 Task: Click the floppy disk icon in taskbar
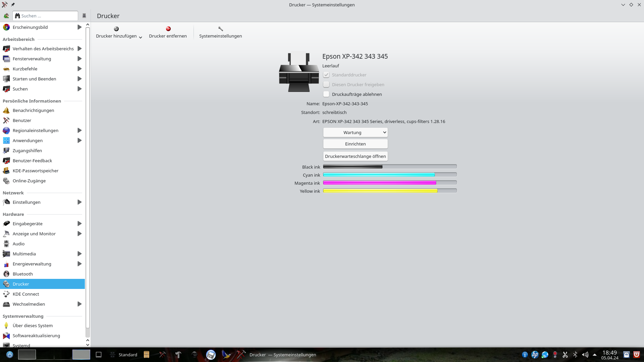pyautogui.click(x=211, y=355)
